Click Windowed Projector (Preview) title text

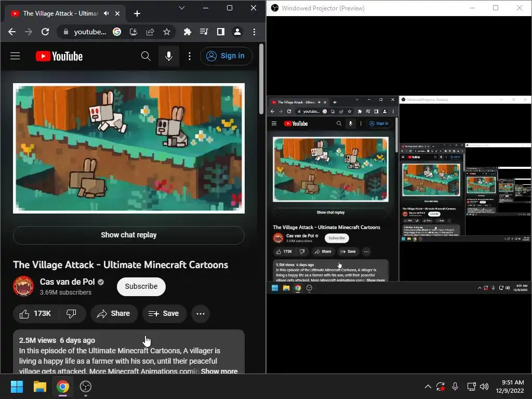pos(323,8)
